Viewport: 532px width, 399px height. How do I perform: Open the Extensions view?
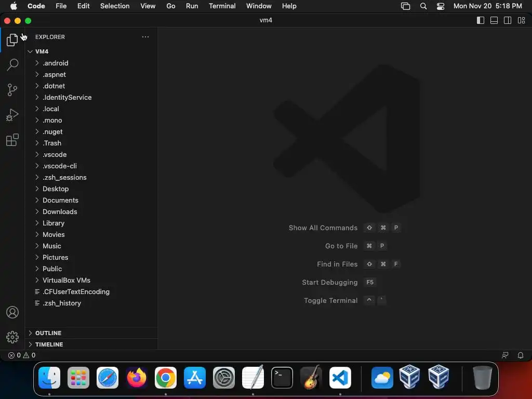click(x=12, y=140)
